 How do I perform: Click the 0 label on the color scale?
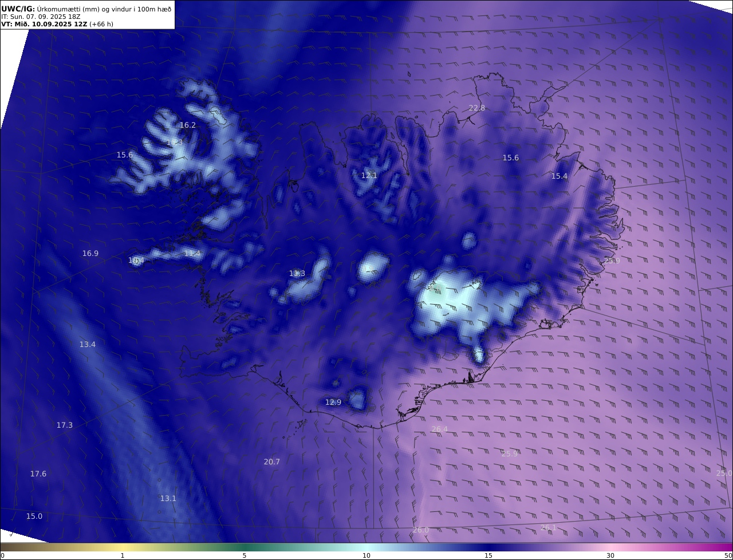pyautogui.click(x=2, y=555)
